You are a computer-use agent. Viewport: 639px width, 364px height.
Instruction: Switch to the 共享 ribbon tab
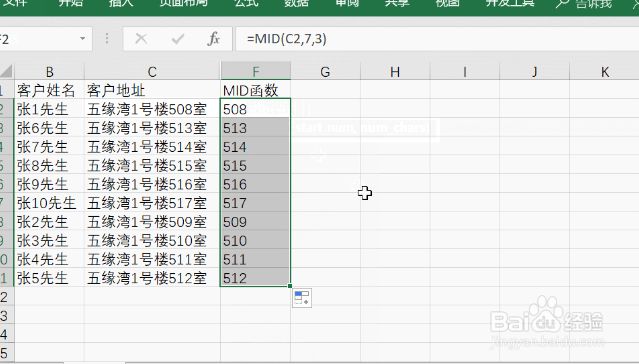(x=397, y=3)
